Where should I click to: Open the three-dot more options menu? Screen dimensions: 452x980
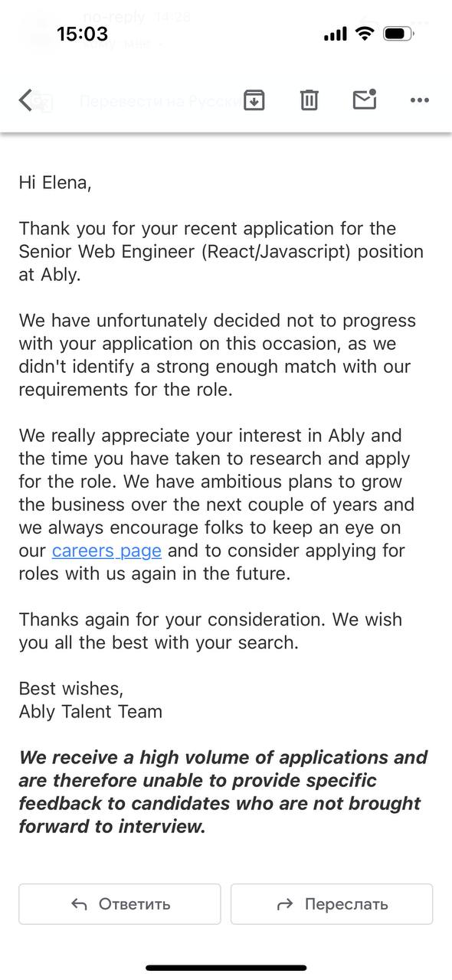(x=419, y=100)
